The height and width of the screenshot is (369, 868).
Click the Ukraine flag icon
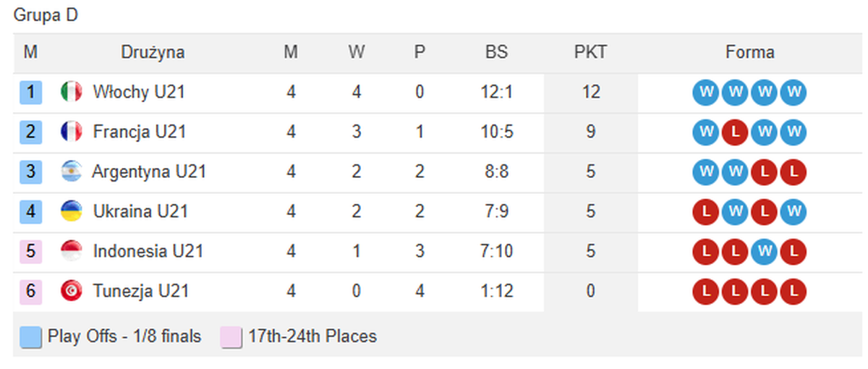pos(71,212)
